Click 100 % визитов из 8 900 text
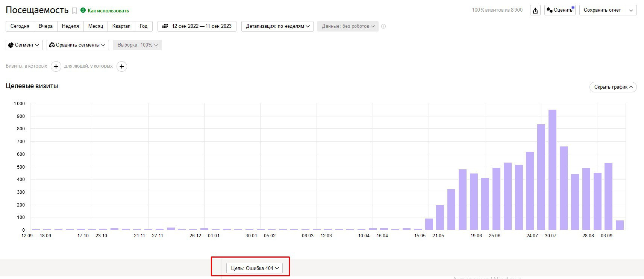This screenshot has height=279, width=644. tap(497, 10)
